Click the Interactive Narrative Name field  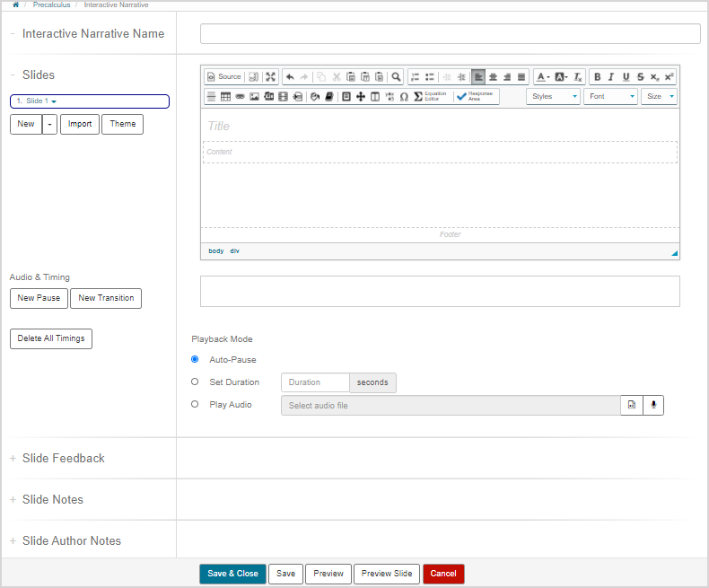[x=450, y=34]
